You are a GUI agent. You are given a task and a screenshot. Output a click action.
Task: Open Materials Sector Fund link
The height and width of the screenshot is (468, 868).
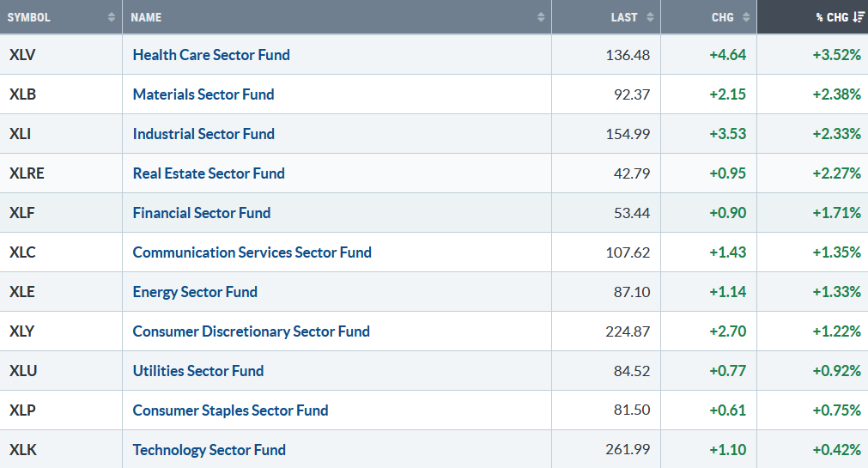click(203, 94)
